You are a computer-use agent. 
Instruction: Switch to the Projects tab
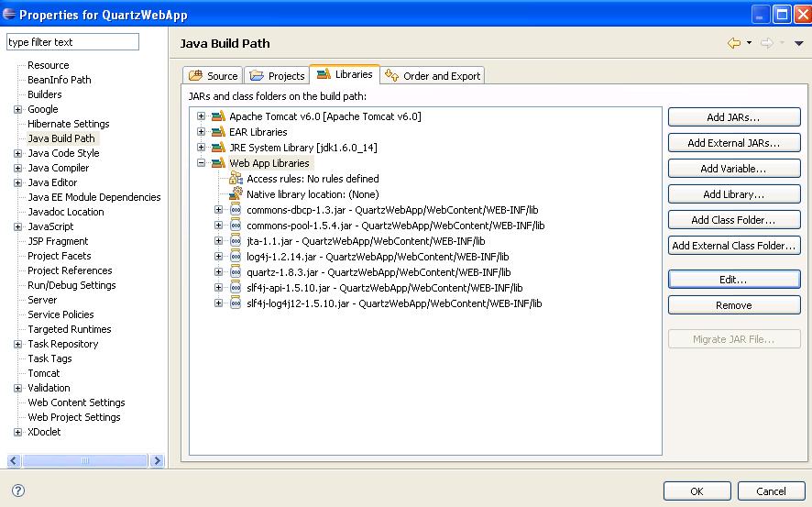pos(277,75)
